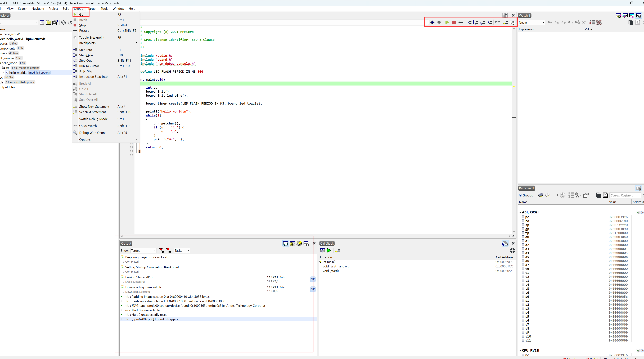Viewport: 644px width, 359px height.
Task: Click the green Go toolbar button
Action: point(447,23)
